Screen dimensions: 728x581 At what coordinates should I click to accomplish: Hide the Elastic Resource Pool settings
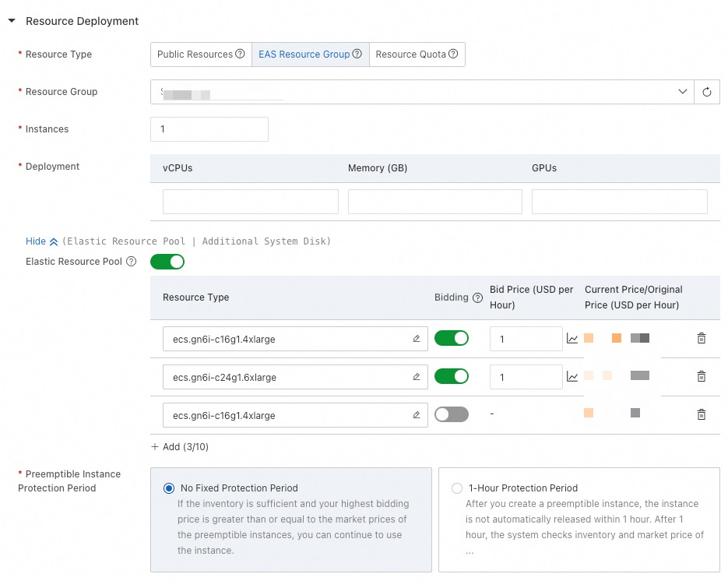(x=41, y=241)
